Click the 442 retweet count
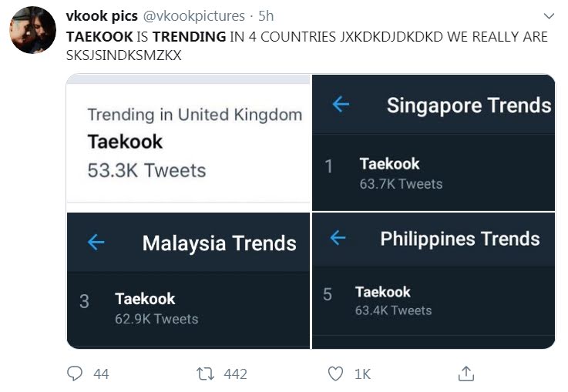Viewport: 568px width, 392px height. [235, 374]
